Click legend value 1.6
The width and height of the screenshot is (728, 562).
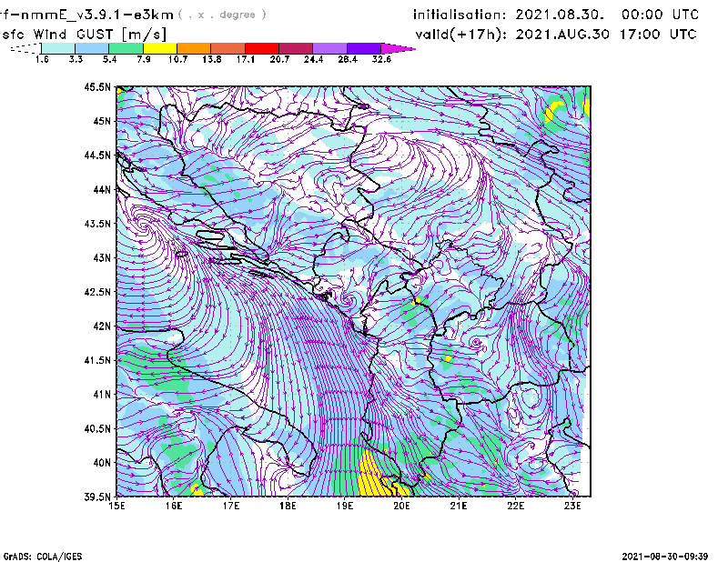(42, 59)
